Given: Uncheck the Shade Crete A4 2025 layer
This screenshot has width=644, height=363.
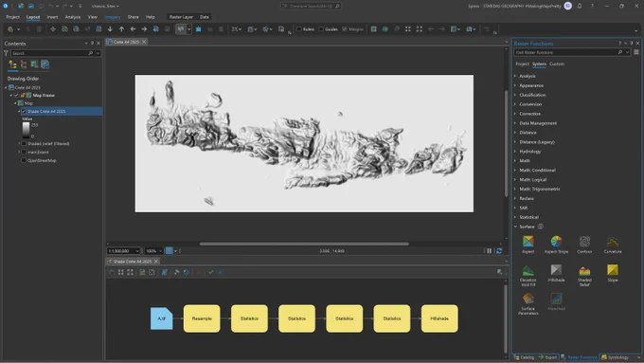Looking at the screenshot, I should point(24,112).
